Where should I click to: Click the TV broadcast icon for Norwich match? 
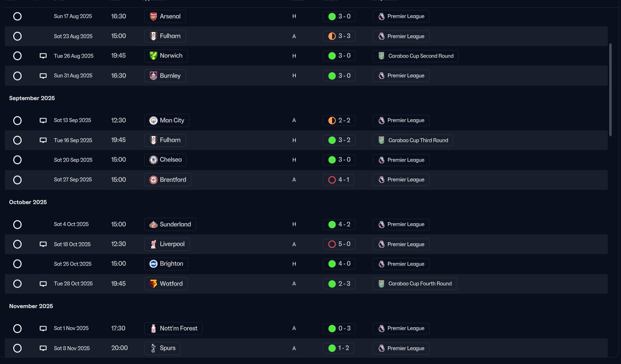click(43, 56)
